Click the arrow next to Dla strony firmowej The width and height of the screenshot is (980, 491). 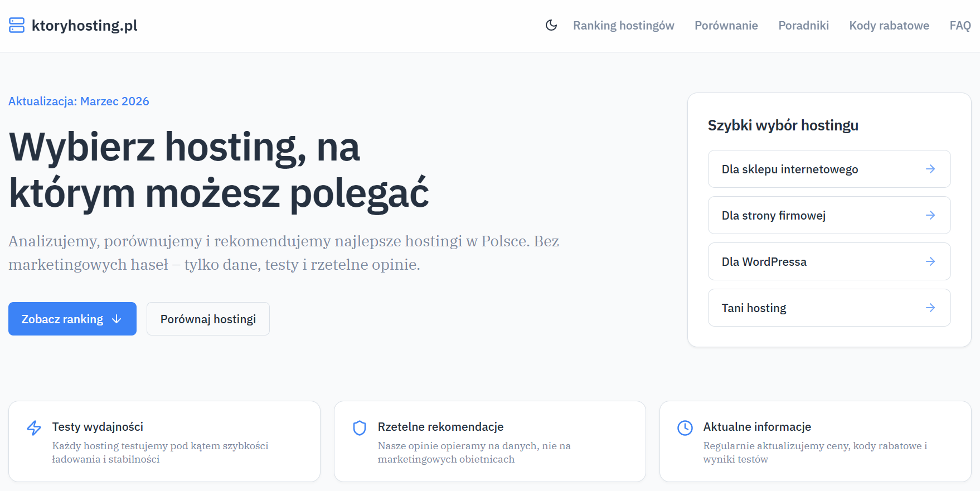coord(930,215)
